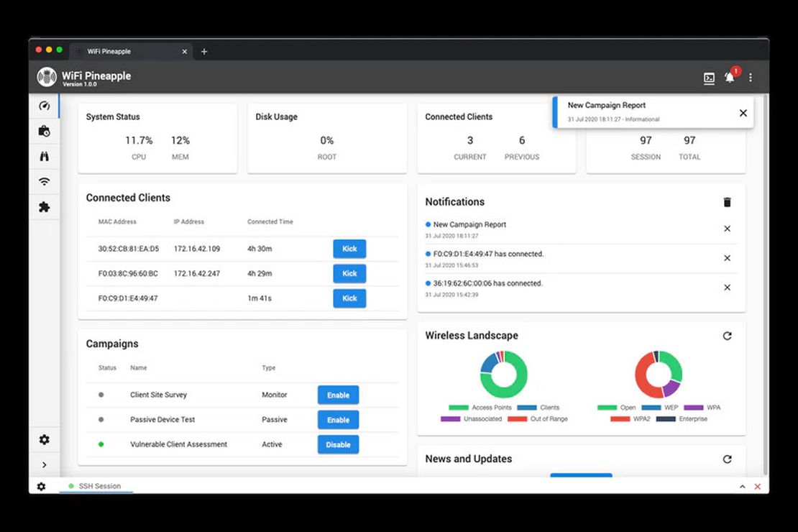Select the Campaigns briefcase icon in sidebar
Screen dimensions: 798x532
45,131
